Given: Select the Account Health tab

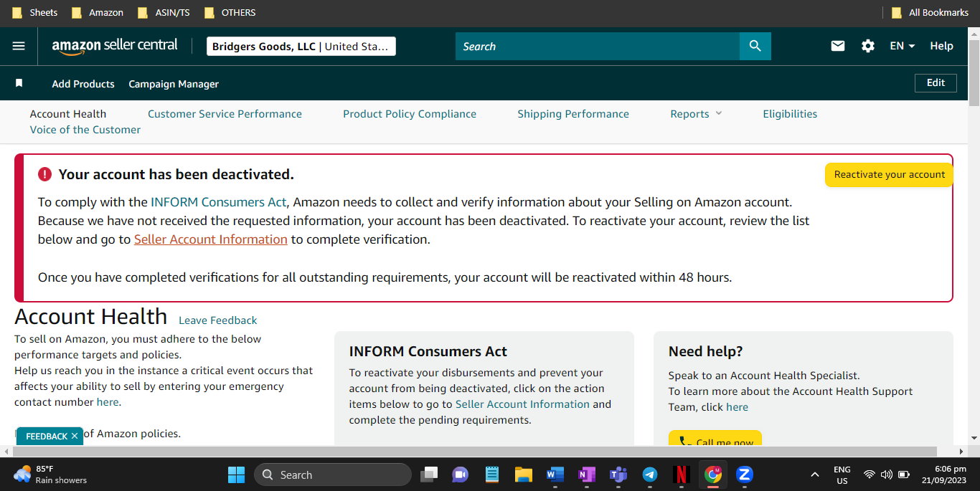Looking at the screenshot, I should point(68,114).
